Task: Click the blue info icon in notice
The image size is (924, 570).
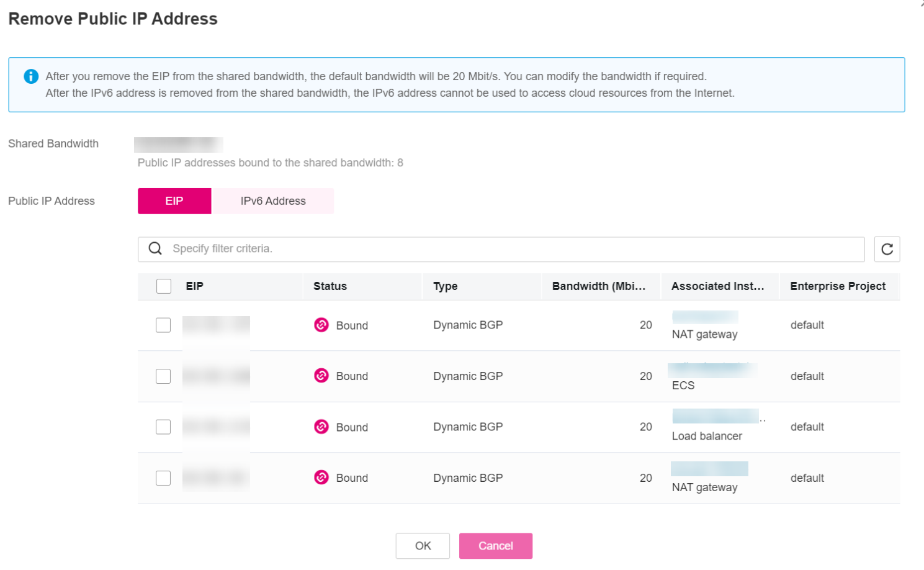Action: coord(31,76)
